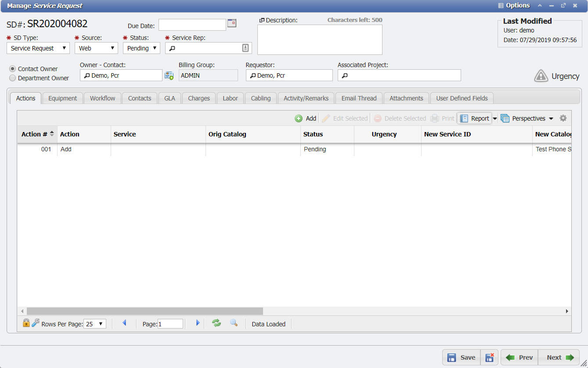Open the Due Date calendar picker

click(232, 23)
